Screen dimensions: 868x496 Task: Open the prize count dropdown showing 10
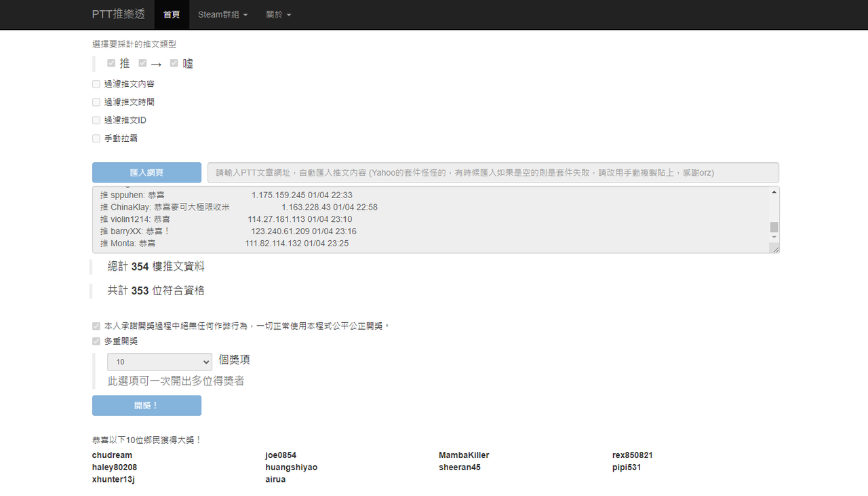coord(159,362)
